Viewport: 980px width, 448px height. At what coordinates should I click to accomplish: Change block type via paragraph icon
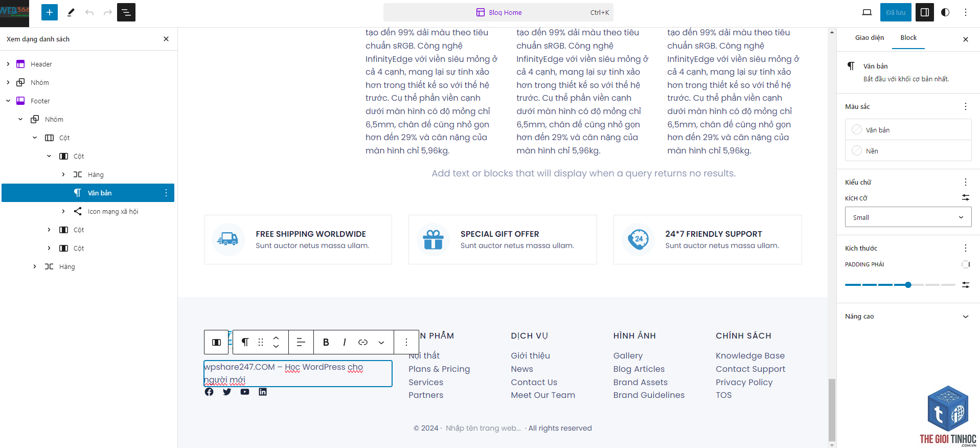point(245,342)
